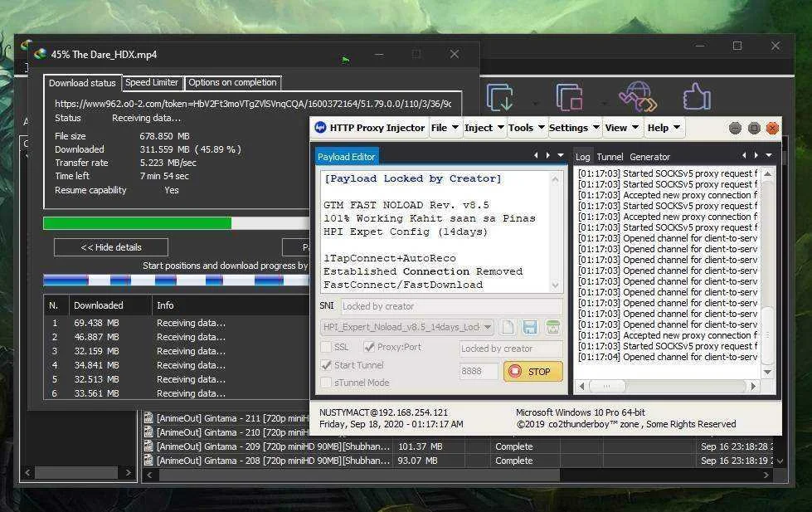The image size is (812, 512).
Task: Click log horizontal scrollbar left arrow
Action: 581,386
